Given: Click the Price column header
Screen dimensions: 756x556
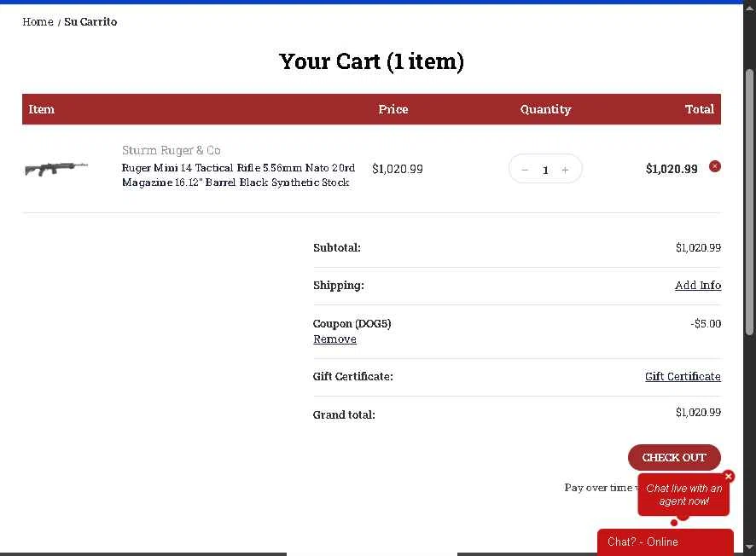Looking at the screenshot, I should point(393,109).
